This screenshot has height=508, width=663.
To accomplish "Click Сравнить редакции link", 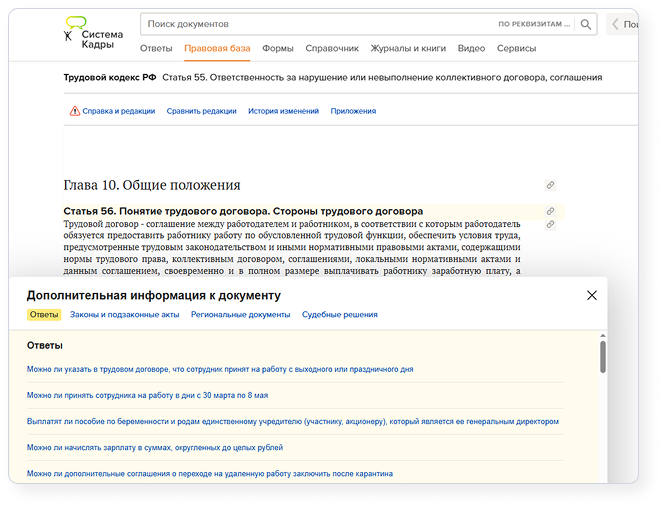I will [201, 111].
